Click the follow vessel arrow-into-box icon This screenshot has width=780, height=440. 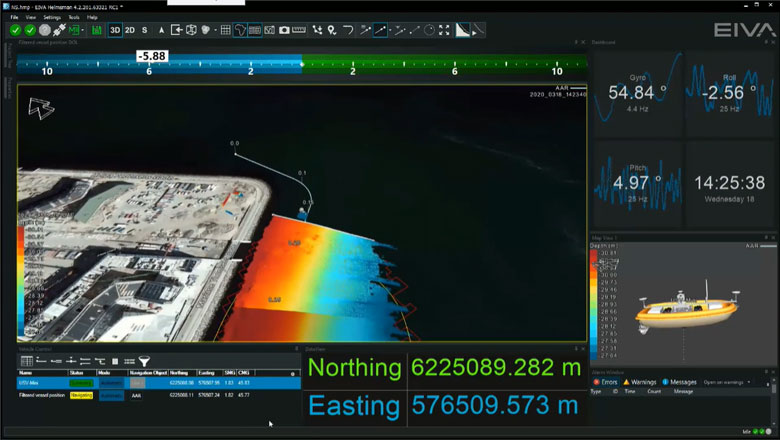pyautogui.click(x=176, y=30)
